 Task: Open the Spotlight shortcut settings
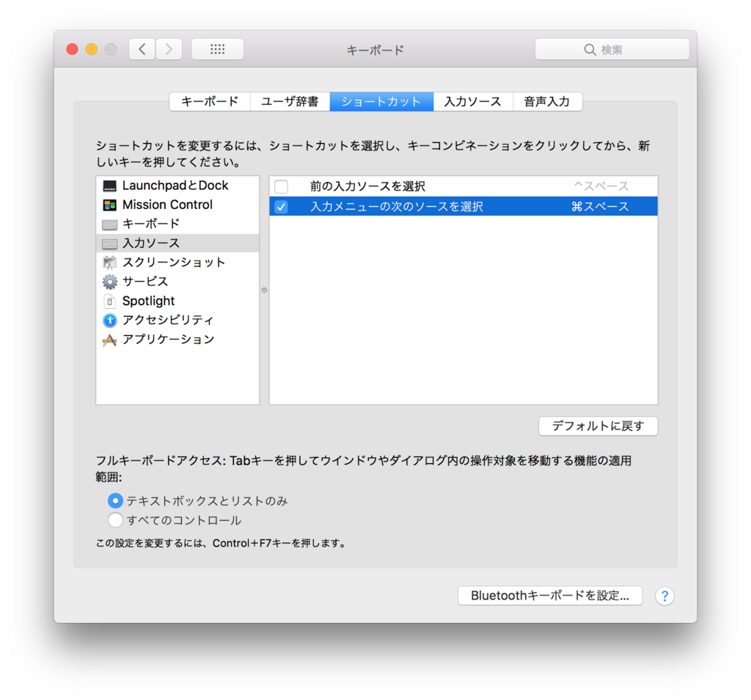[148, 301]
